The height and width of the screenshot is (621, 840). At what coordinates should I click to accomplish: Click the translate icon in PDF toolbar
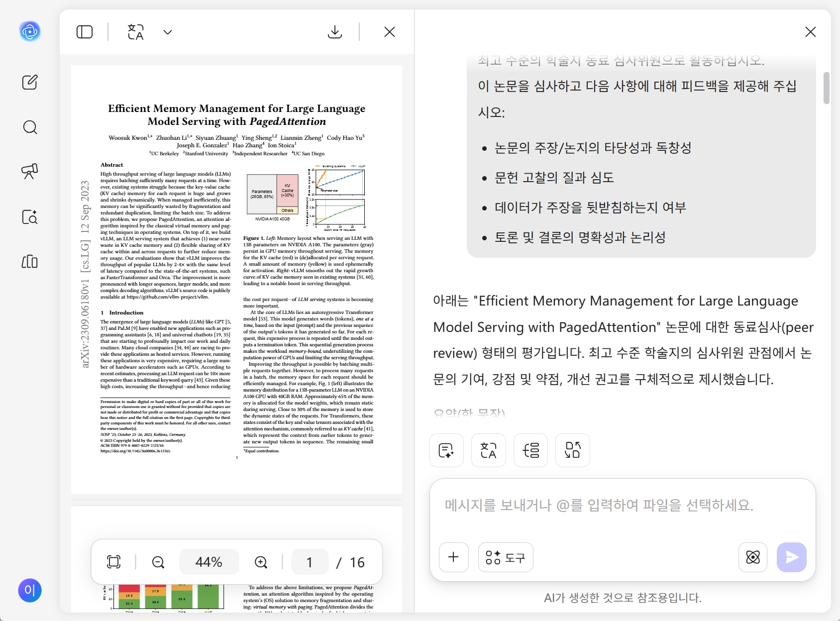(x=135, y=32)
